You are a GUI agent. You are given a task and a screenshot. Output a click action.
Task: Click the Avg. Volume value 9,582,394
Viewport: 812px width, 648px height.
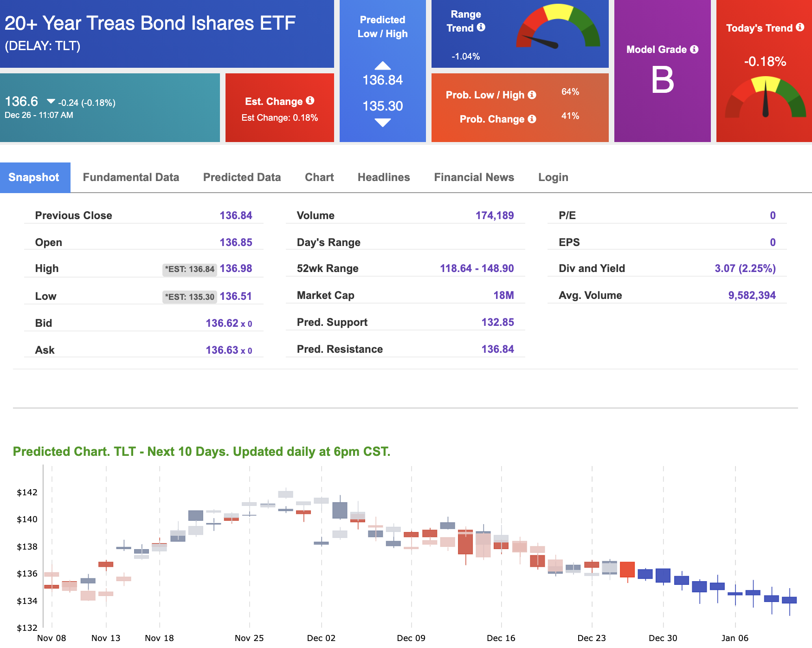point(752,295)
